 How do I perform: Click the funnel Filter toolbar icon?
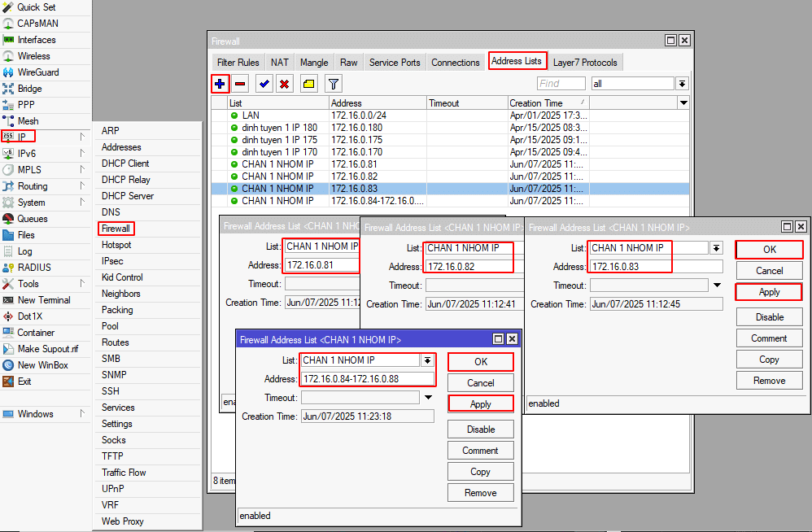(334, 83)
